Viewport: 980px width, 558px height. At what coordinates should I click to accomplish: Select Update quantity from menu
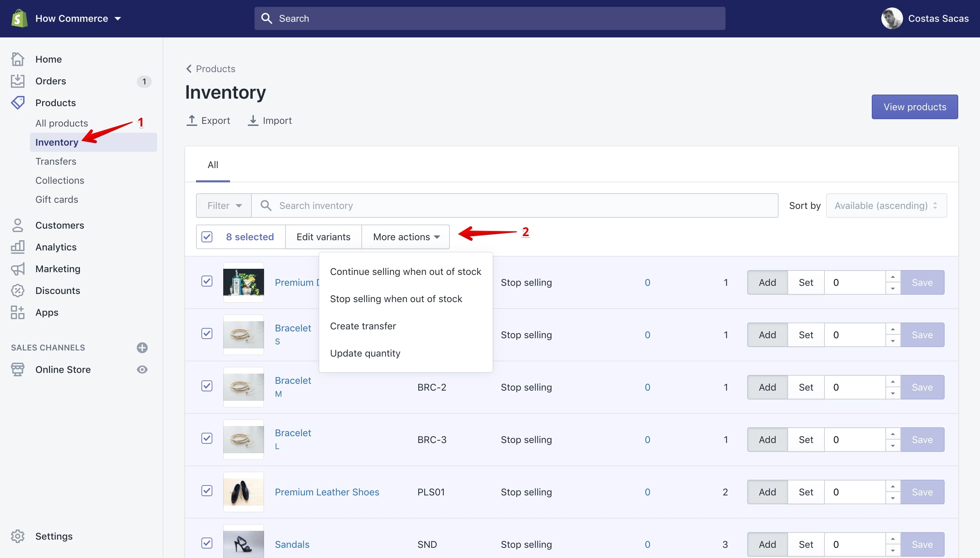click(406, 354)
